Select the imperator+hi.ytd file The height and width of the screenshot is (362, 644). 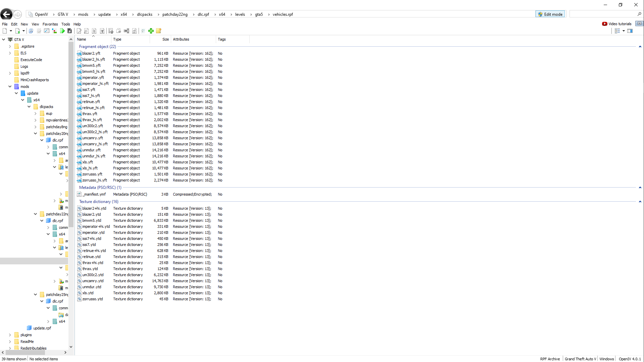96,226
